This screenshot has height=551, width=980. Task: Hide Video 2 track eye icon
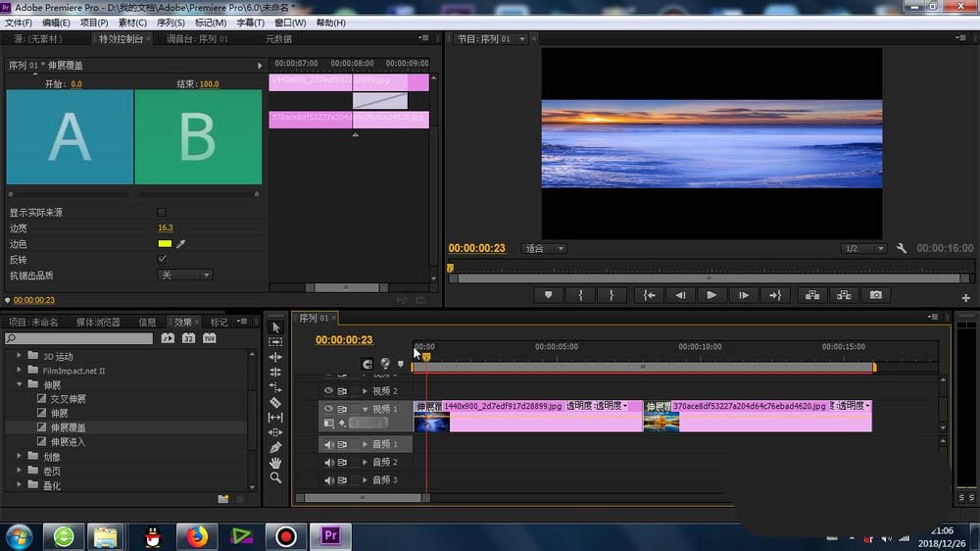(328, 391)
